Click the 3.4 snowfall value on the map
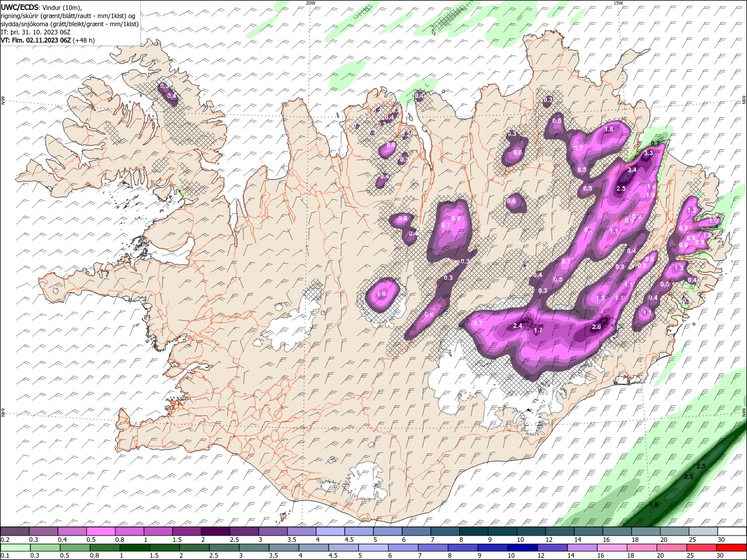This screenshot has width=747, height=560. coord(632,170)
